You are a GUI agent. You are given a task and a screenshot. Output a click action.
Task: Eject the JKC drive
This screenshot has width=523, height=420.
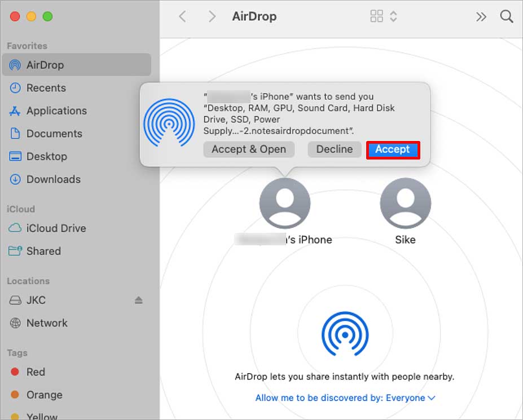(x=139, y=300)
